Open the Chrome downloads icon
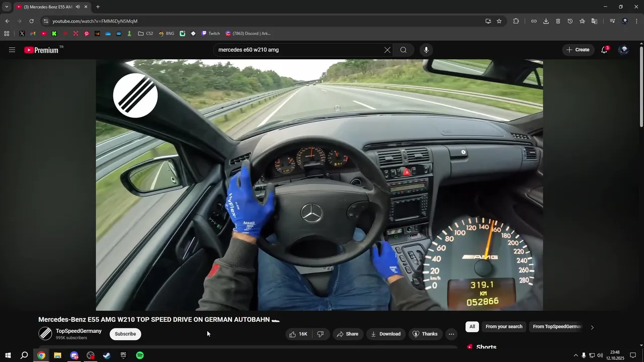The width and height of the screenshot is (644, 362). [546, 21]
